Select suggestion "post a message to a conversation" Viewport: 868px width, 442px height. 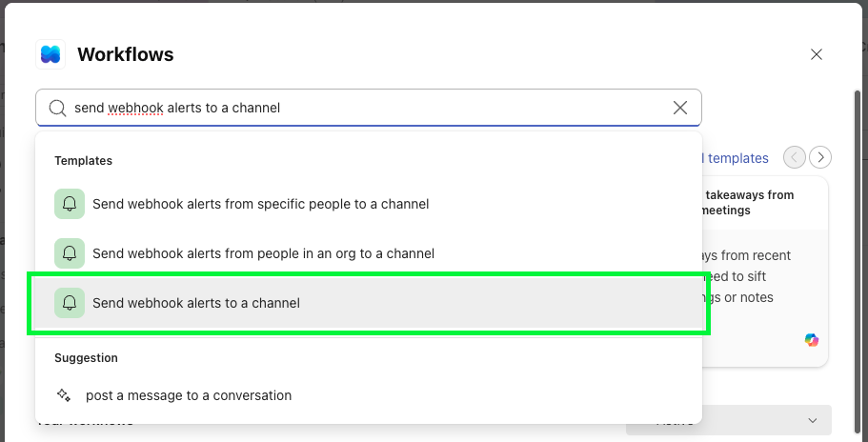[x=189, y=394]
